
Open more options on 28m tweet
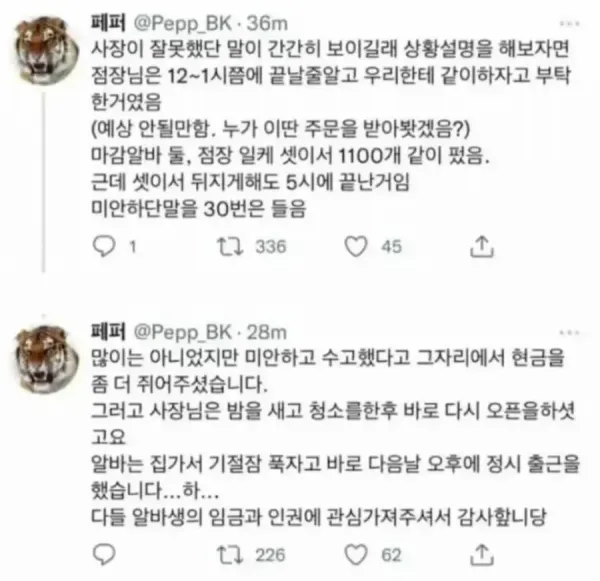click(569, 333)
